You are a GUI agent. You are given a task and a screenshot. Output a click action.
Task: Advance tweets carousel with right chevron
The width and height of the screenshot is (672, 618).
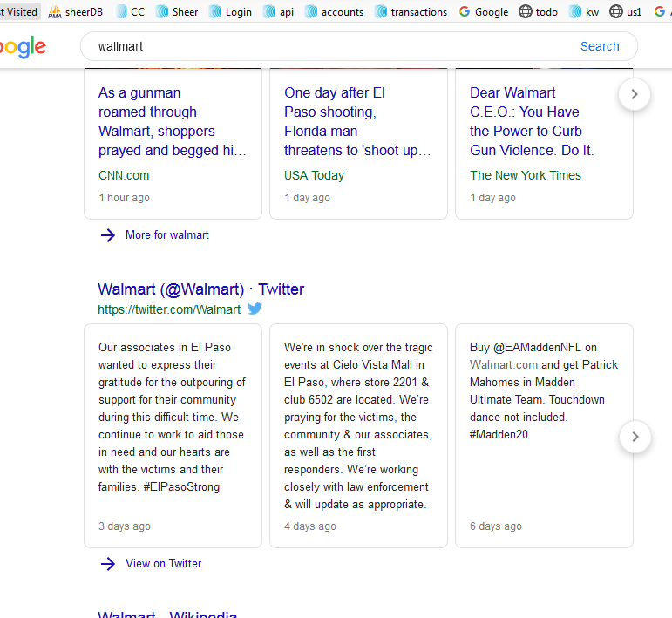pyautogui.click(x=635, y=437)
